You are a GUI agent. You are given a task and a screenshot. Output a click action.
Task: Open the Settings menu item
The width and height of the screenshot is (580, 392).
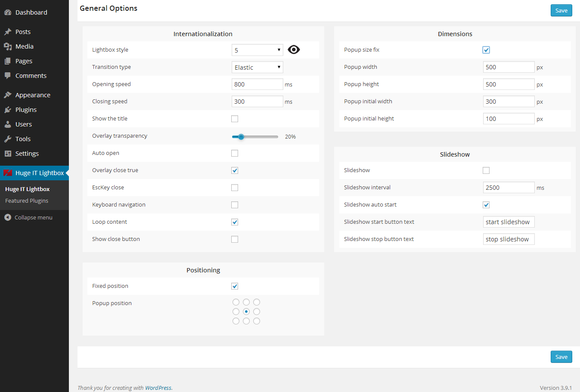34,154
